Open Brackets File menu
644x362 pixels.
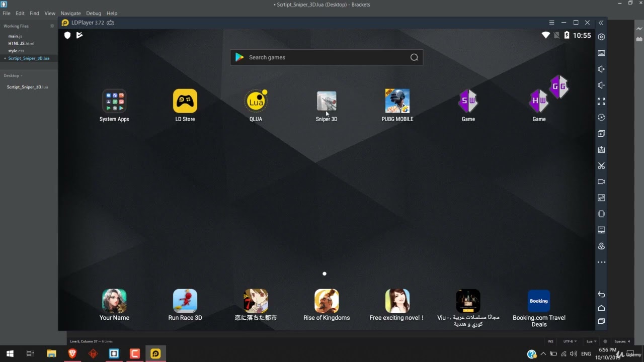pos(6,13)
